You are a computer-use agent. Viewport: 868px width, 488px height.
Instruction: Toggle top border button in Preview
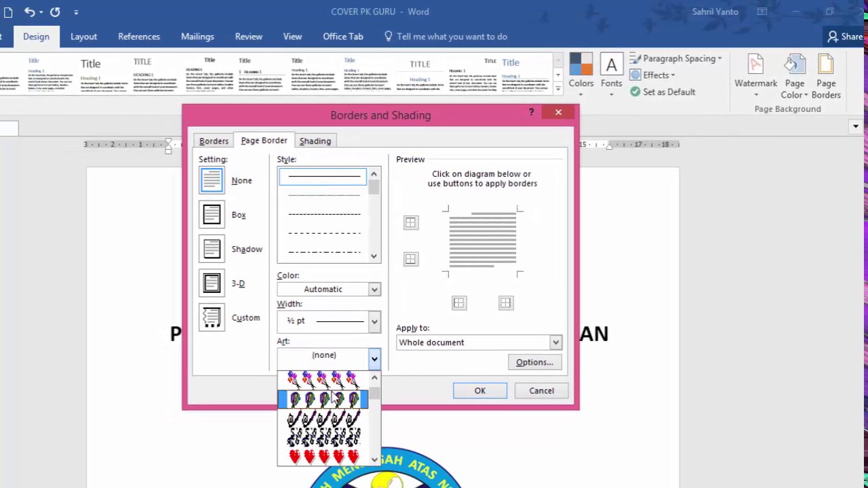click(411, 223)
